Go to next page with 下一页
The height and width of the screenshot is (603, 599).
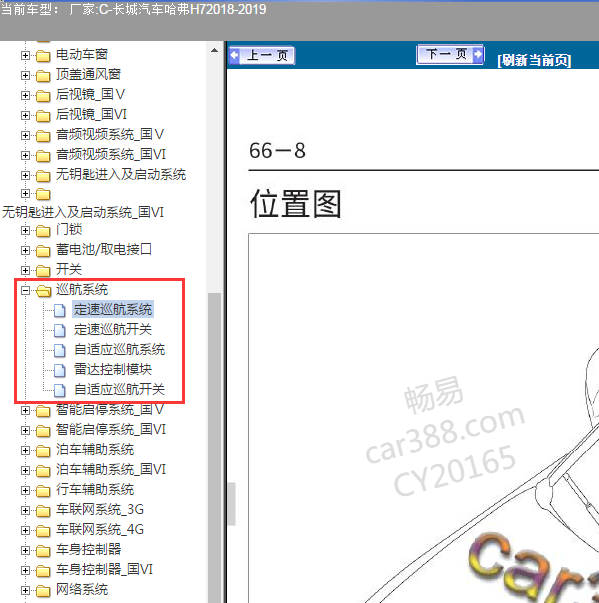click(x=450, y=54)
